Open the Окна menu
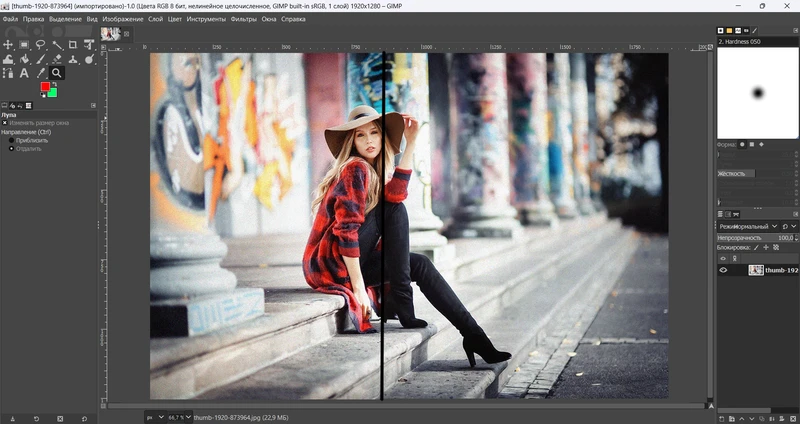Viewport: 800px width, 424px height. tap(269, 19)
